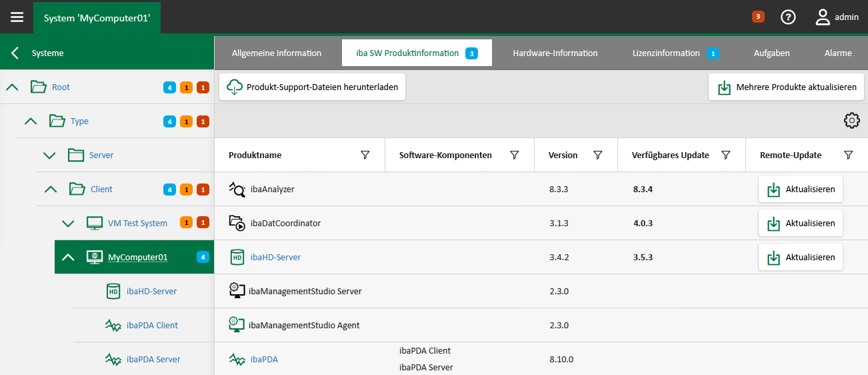The width and height of the screenshot is (868, 375).
Task: Expand the Server folder node
Action: coord(49,155)
